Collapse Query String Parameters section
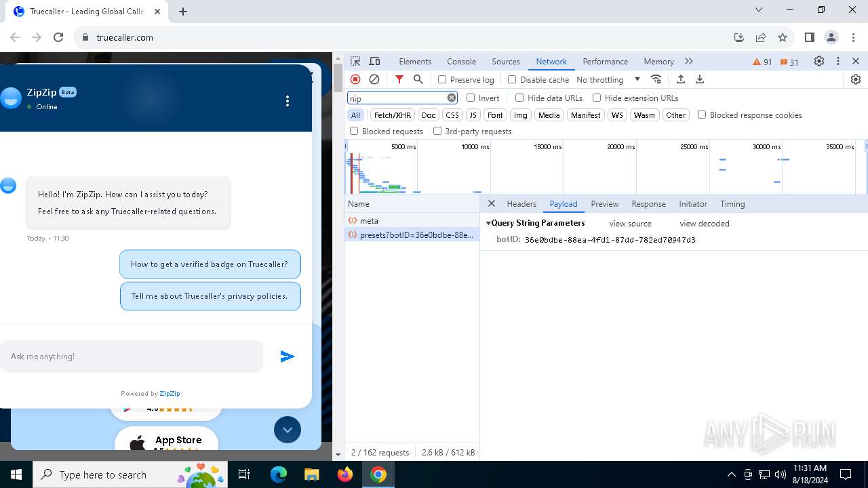This screenshot has height=488, width=868. pos(488,223)
